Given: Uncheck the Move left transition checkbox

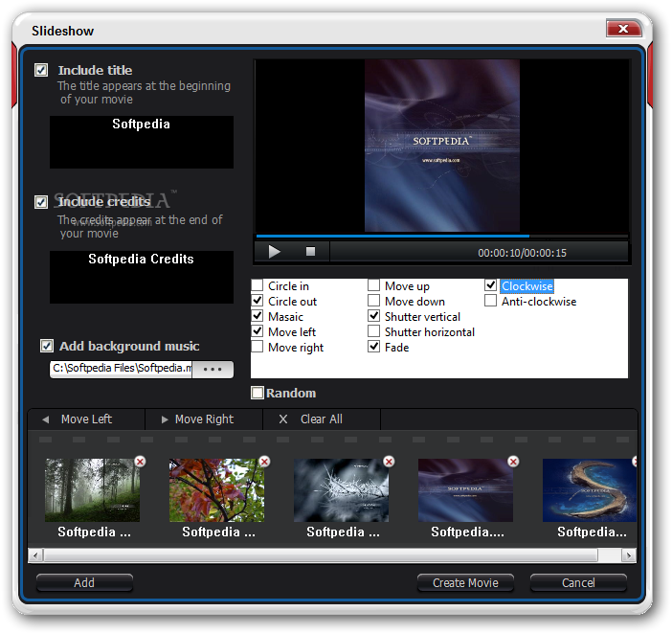Looking at the screenshot, I should pos(258,331).
